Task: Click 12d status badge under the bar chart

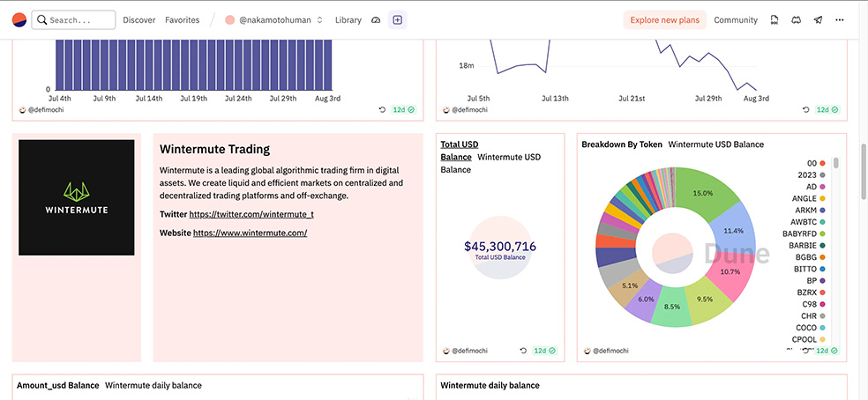Action: click(403, 109)
